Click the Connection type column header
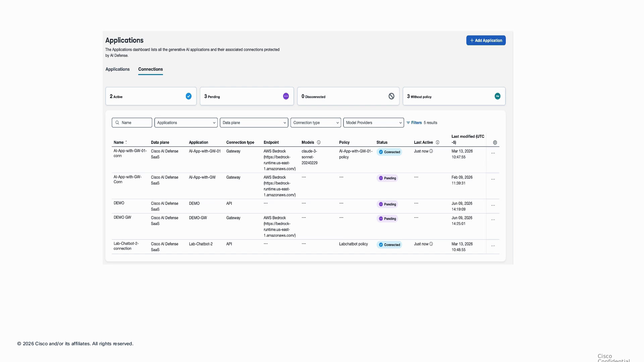The height and width of the screenshot is (362, 644). tap(240, 142)
